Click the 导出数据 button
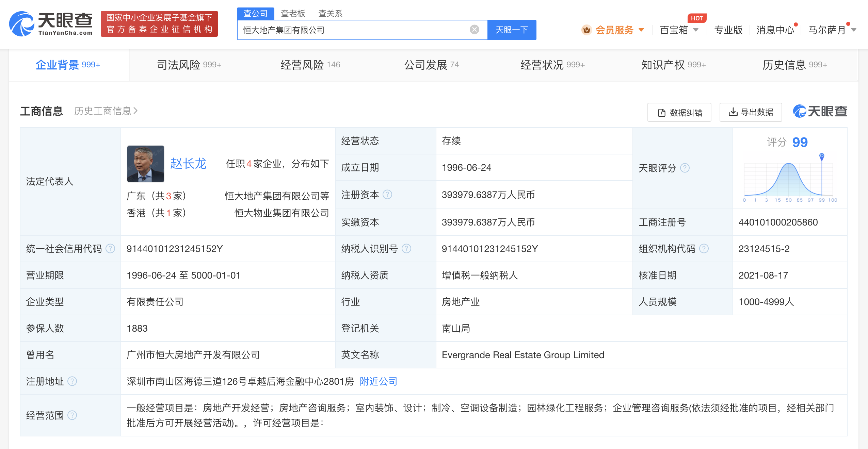Image resolution: width=868 pixels, height=449 pixels. coord(751,112)
